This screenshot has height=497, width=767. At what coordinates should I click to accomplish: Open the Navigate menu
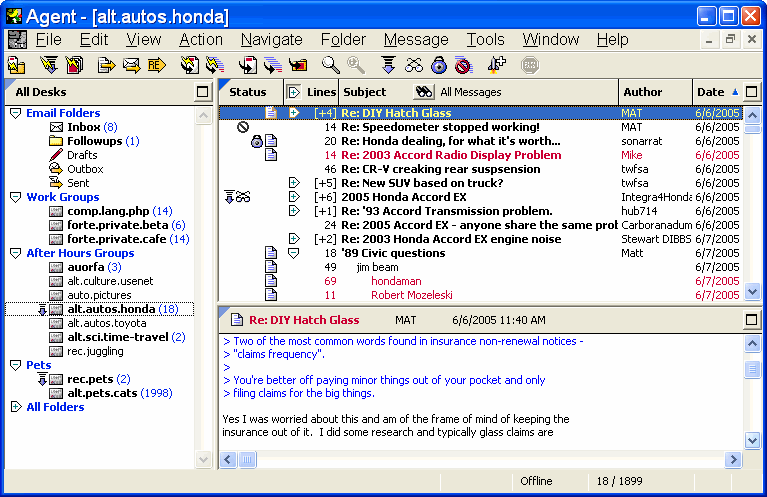[x=271, y=40]
